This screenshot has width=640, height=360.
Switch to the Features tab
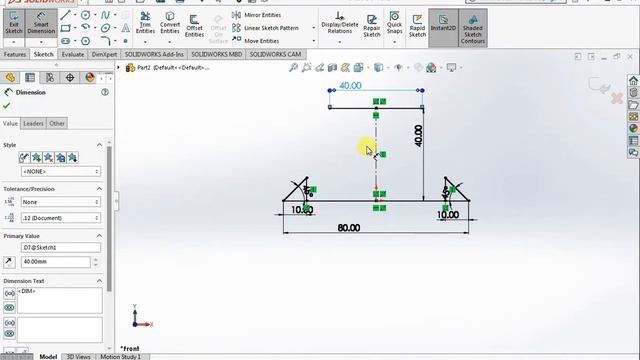tap(15, 54)
